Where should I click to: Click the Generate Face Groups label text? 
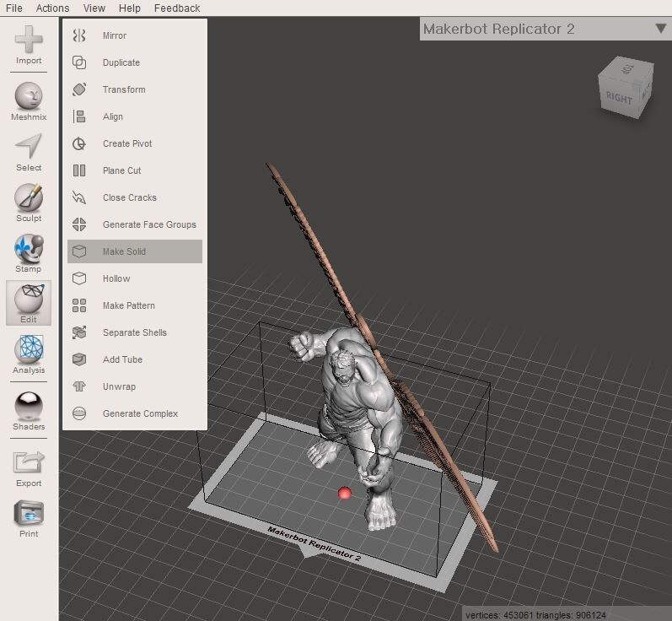[149, 224]
